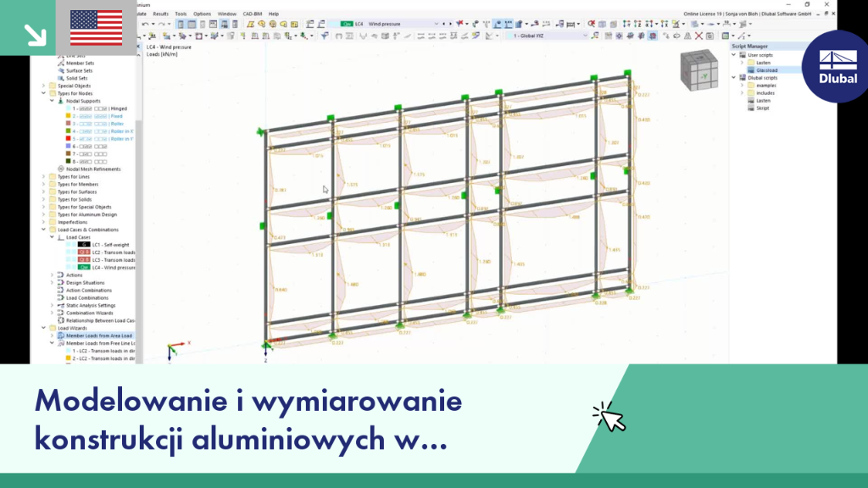
Task: Click the Member Sets tree icon
Action: pos(61,63)
